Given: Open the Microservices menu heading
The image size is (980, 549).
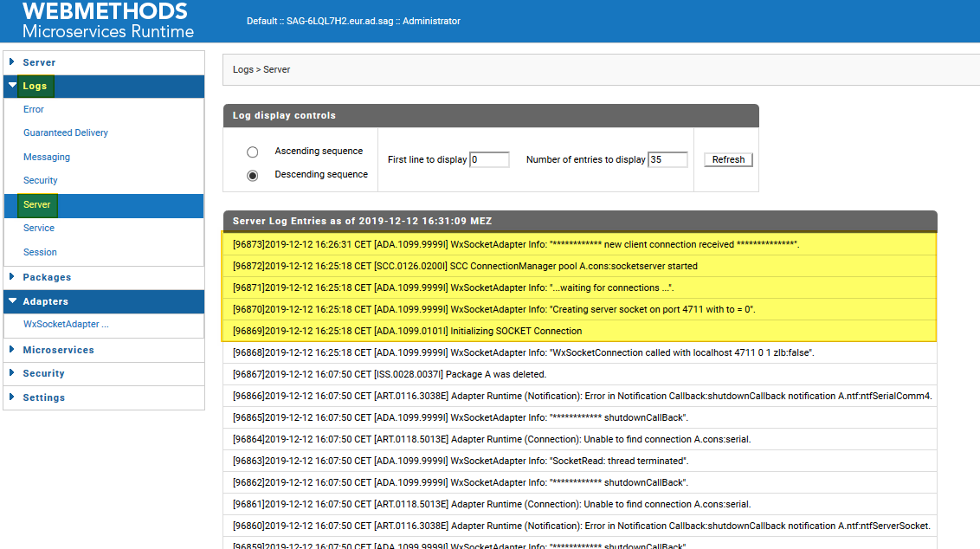Looking at the screenshot, I should (58, 350).
